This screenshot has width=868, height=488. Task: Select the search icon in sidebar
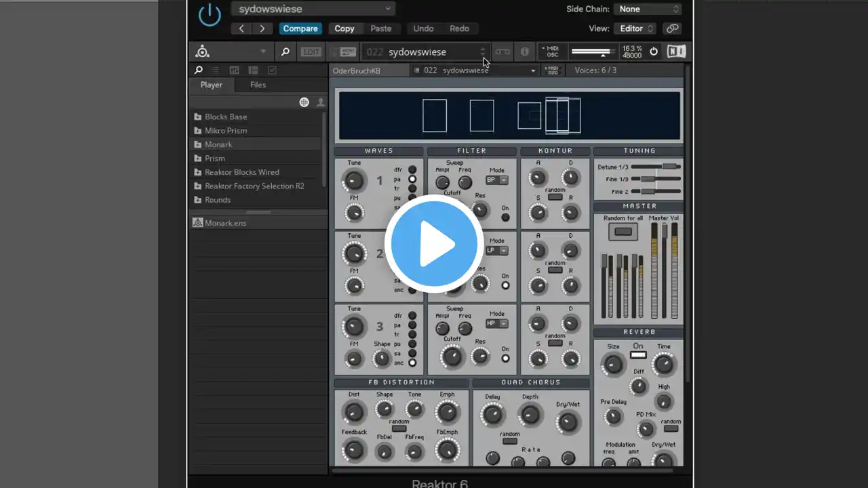[x=198, y=70]
